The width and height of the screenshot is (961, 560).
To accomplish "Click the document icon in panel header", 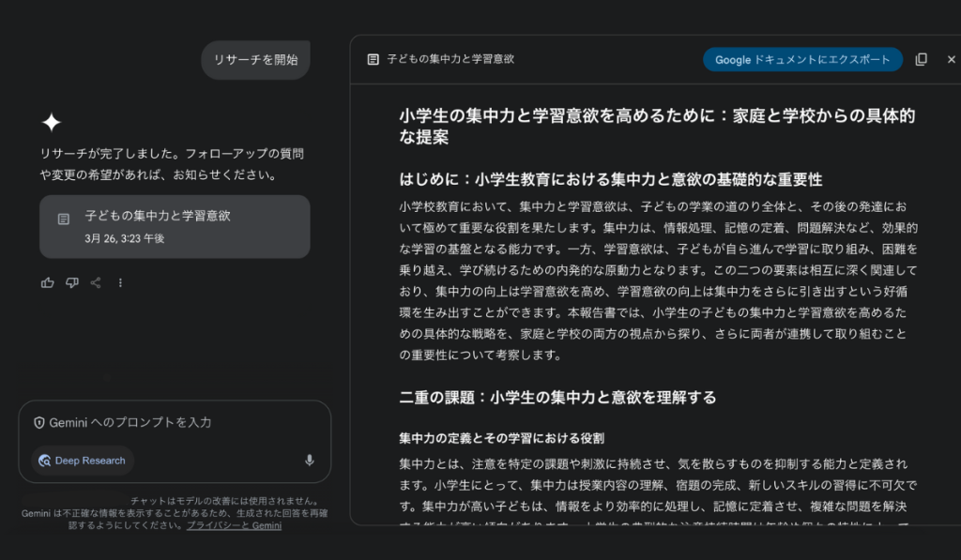I will (373, 59).
